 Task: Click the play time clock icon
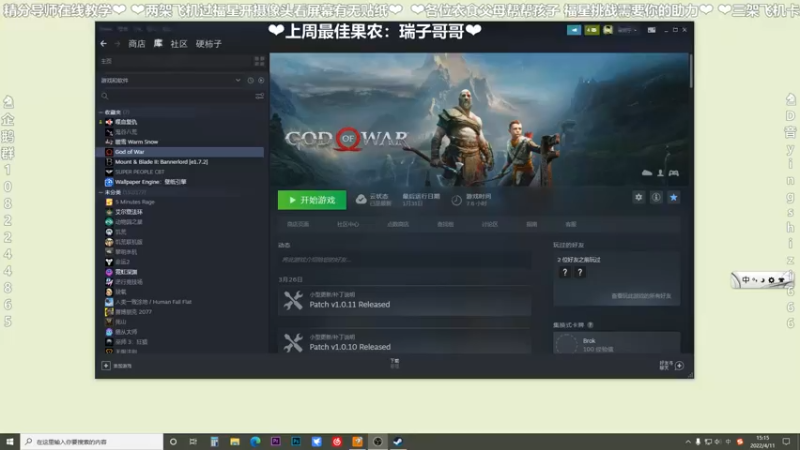[x=457, y=200]
